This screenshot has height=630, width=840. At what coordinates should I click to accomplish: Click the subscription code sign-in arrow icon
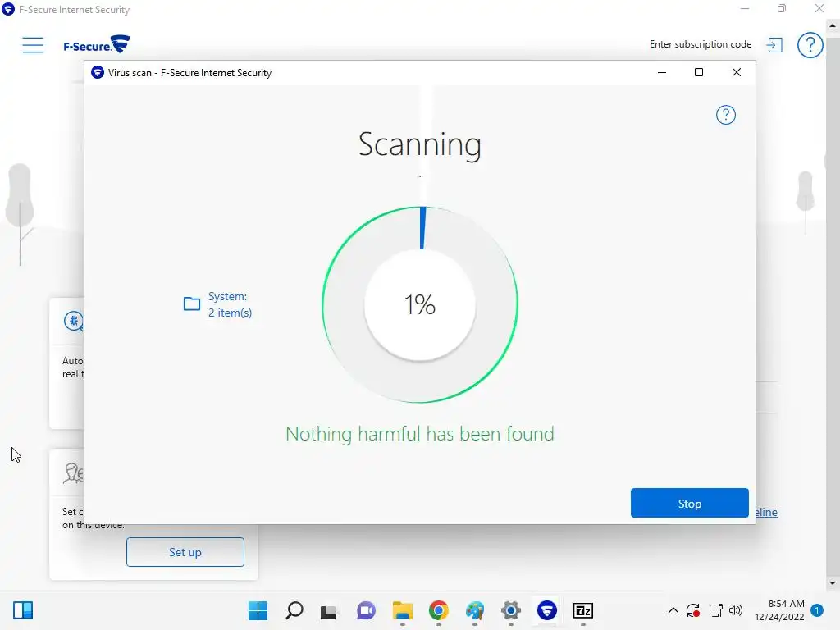[x=774, y=45]
